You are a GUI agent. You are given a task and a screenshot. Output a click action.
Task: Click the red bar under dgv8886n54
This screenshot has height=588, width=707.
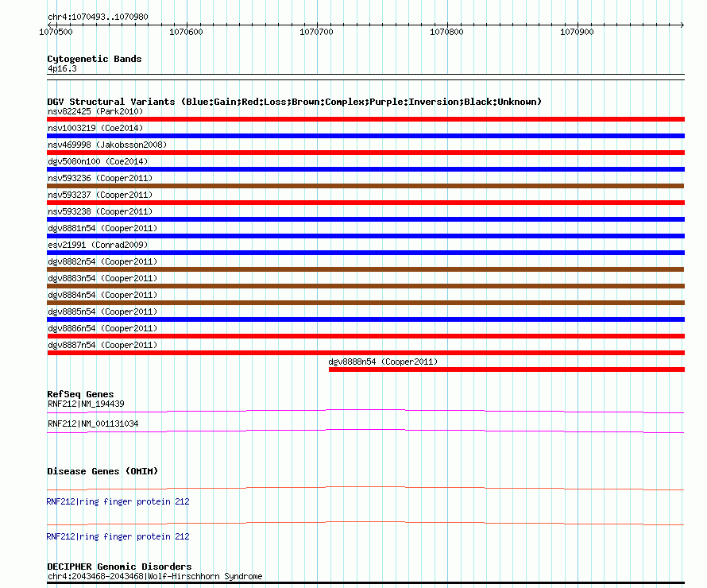(365, 336)
